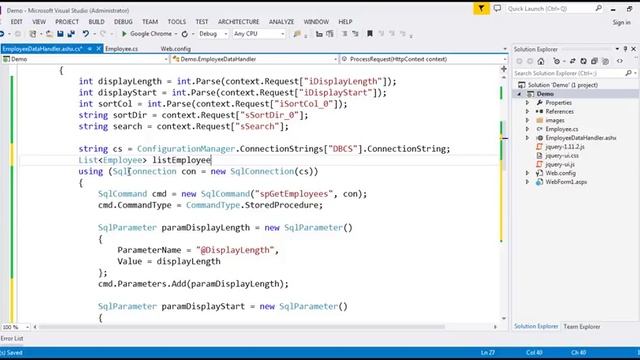Image resolution: width=640 pixels, height=360 pixels.
Task: Click the pending changes filter clock icon
Action: click(557, 61)
